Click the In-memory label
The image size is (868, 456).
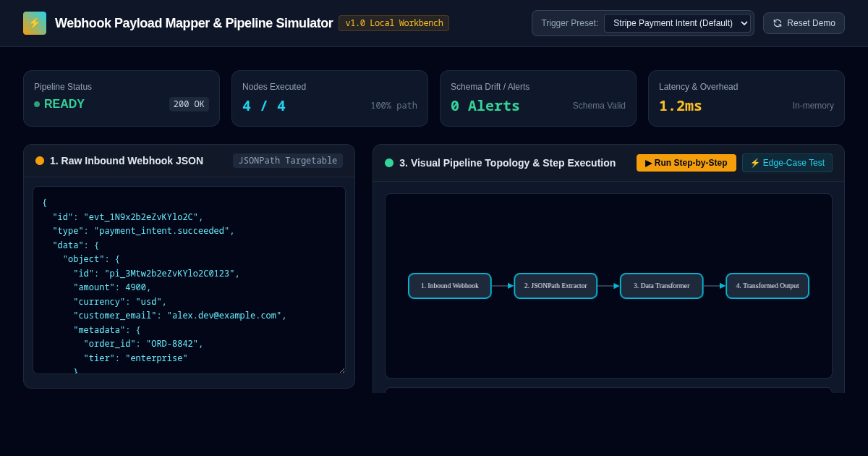813,106
